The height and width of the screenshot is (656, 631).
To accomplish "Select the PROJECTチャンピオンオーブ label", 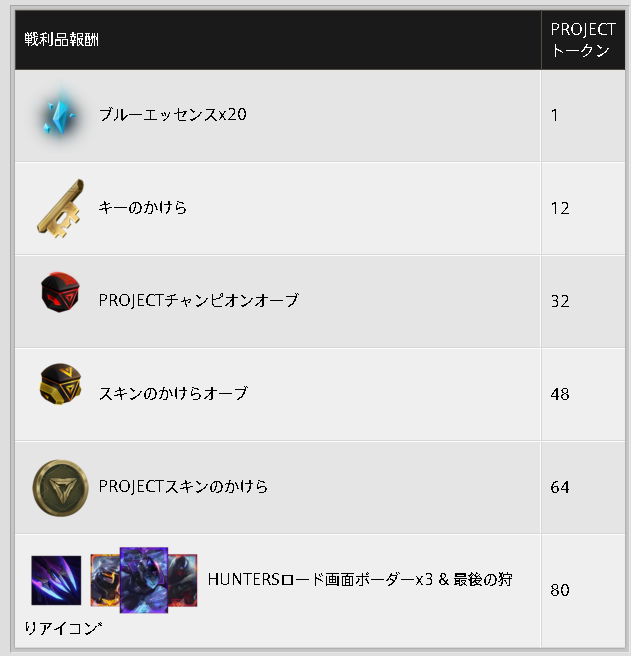I will tap(198, 300).
